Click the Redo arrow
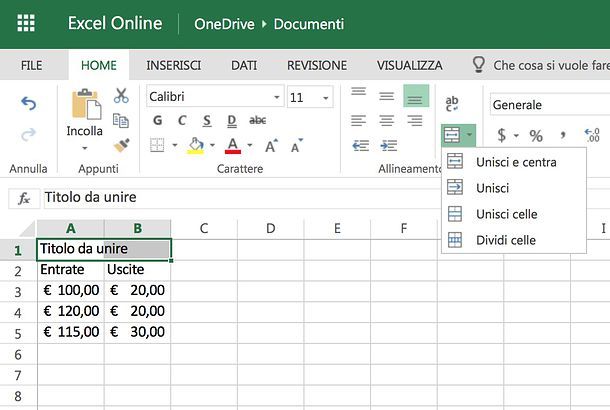 [28, 135]
